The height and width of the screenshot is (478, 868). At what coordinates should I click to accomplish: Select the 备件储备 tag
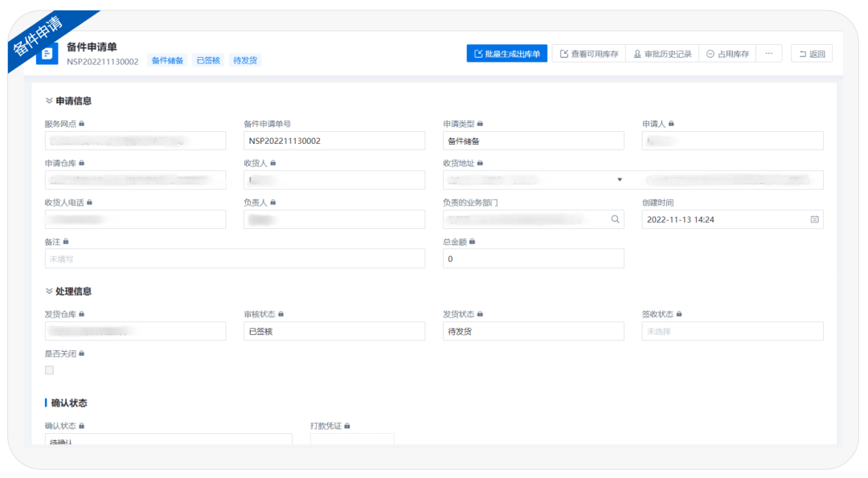pos(167,61)
